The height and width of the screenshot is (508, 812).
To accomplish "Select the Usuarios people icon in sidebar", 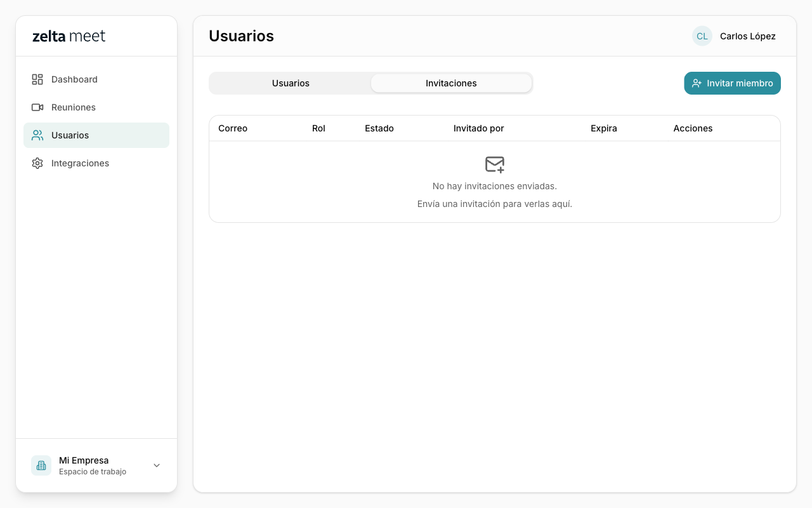I will click(x=37, y=135).
